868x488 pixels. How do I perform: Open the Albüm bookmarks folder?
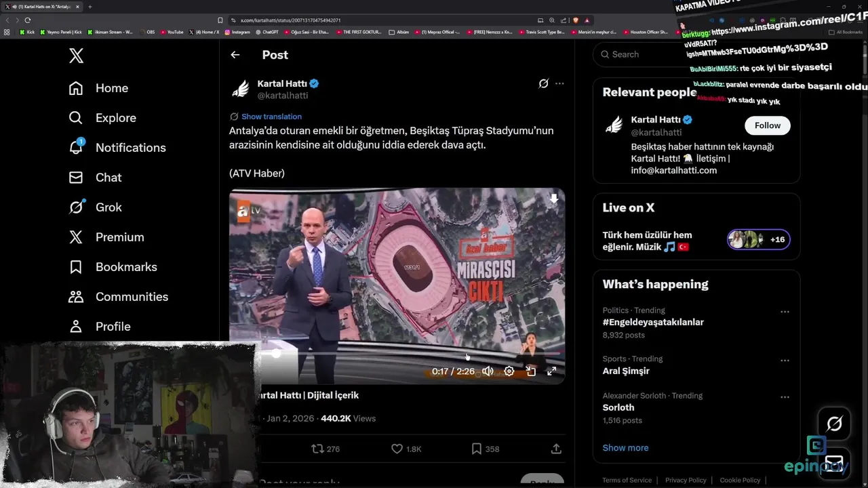pos(399,32)
